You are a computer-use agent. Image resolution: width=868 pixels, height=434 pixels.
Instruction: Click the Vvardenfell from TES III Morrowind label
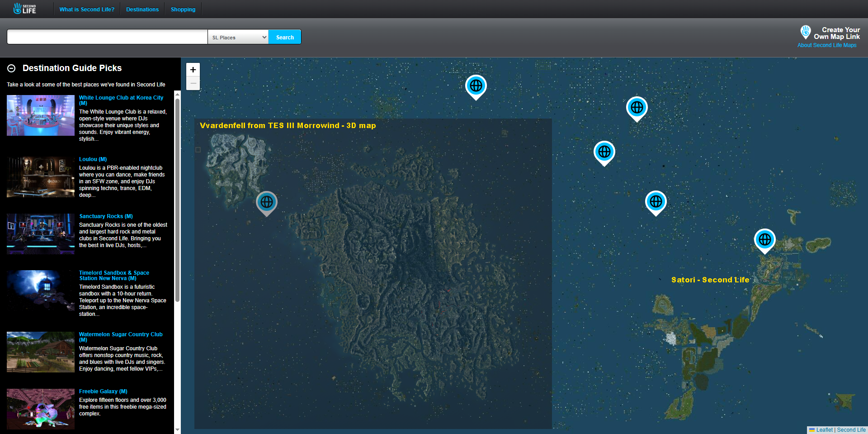tap(288, 125)
